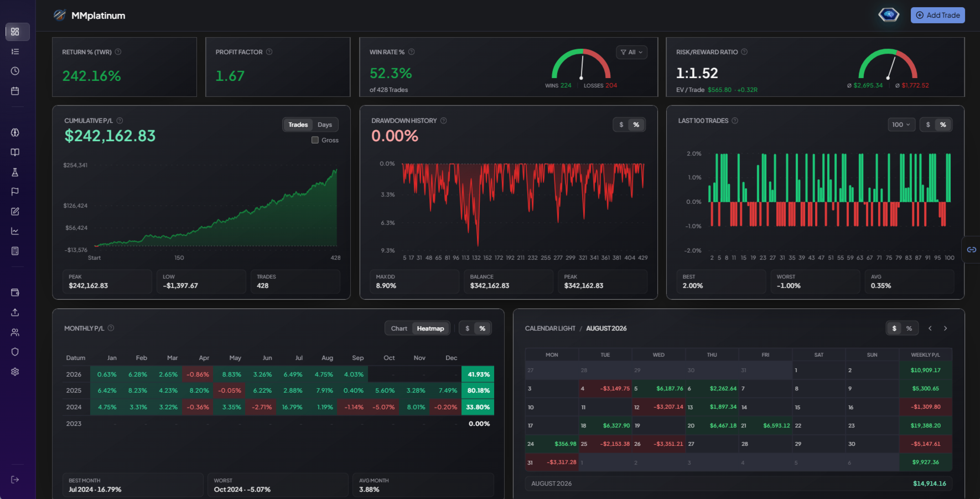Click help icon next to Last 100 Trades
This screenshot has width=980, height=499.
pos(735,120)
